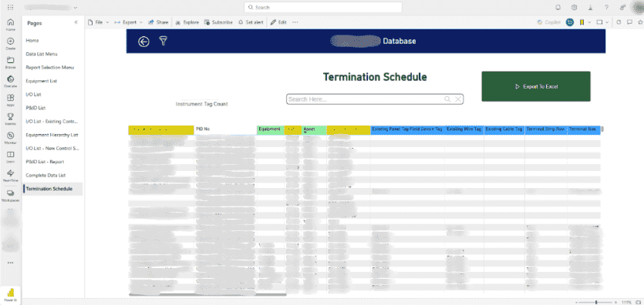Clear the search box with the X icon
Image resolution: width=644 pixels, height=305 pixels.
458,99
